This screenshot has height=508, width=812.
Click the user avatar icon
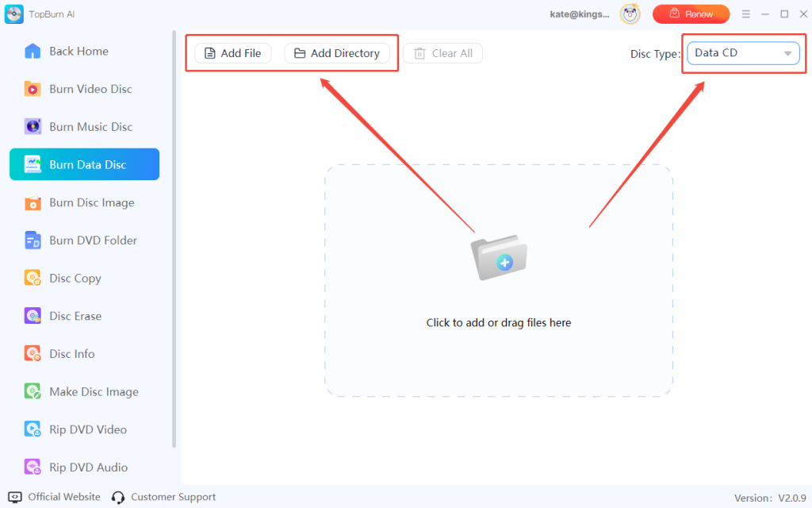(630, 13)
